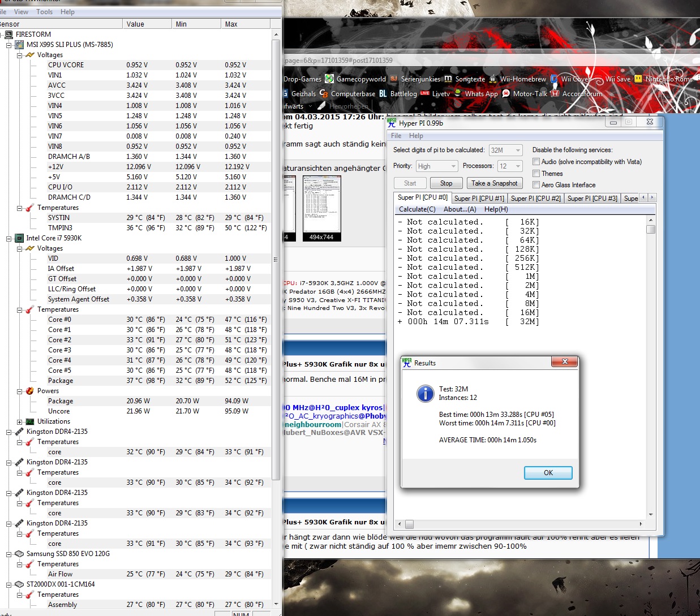Image resolution: width=700 pixels, height=616 pixels.
Task: Click the MSI X99S motherboard icon
Action: click(x=19, y=45)
